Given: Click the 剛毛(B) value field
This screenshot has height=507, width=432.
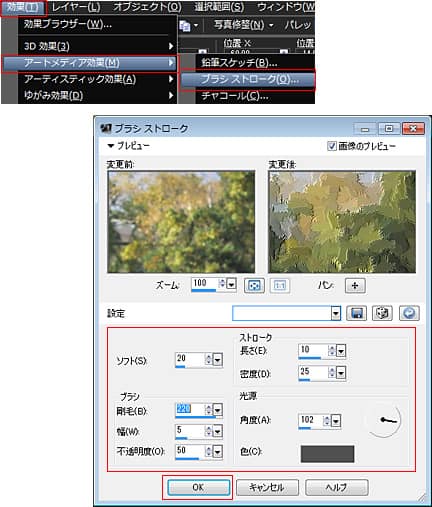Looking at the screenshot, I should (190, 409).
